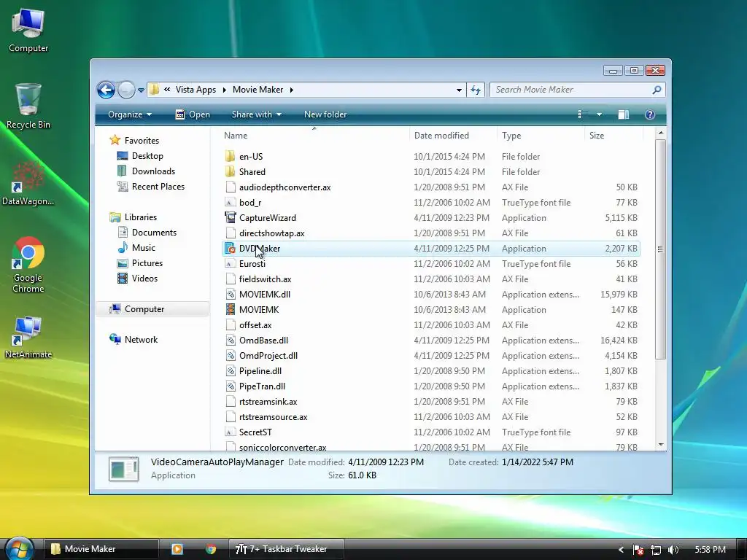Show hidden tray icons arrow

(x=621, y=550)
